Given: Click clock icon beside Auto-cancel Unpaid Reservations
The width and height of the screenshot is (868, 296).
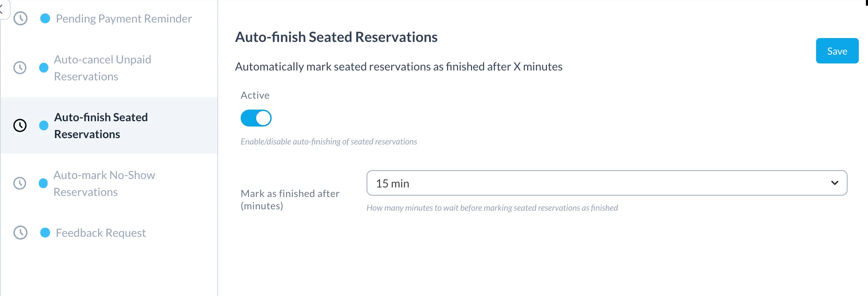Looking at the screenshot, I should pyautogui.click(x=20, y=68).
